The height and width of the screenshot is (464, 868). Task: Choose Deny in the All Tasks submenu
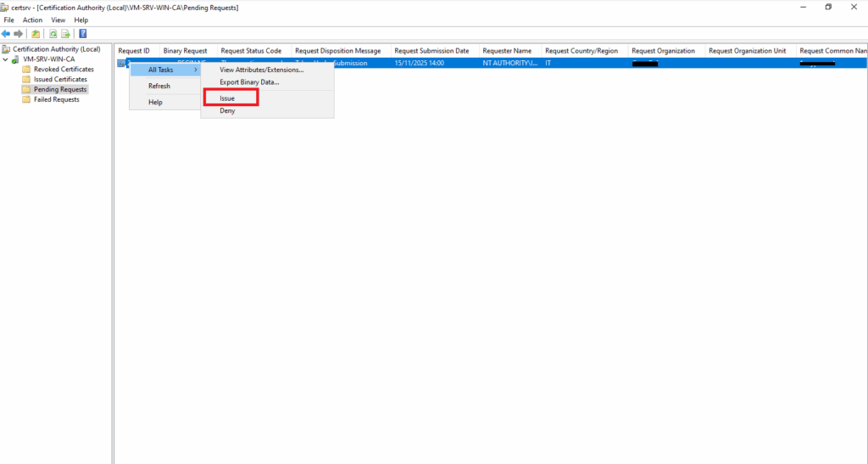(227, 110)
